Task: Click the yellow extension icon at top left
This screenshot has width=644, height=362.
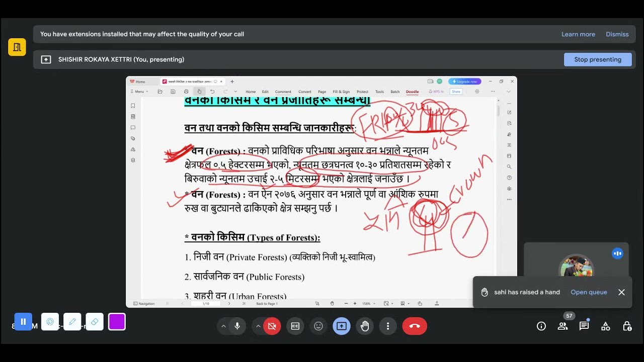Action: click(17, 47)
